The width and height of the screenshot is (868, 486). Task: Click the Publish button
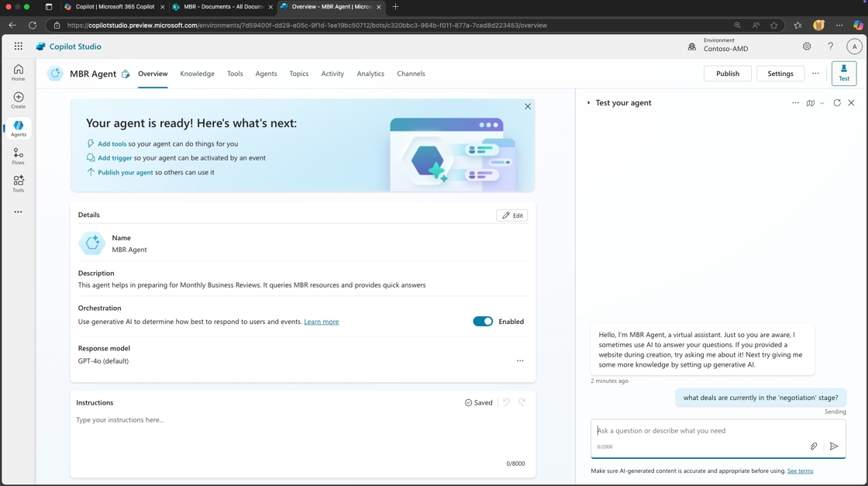pos(727,74)
